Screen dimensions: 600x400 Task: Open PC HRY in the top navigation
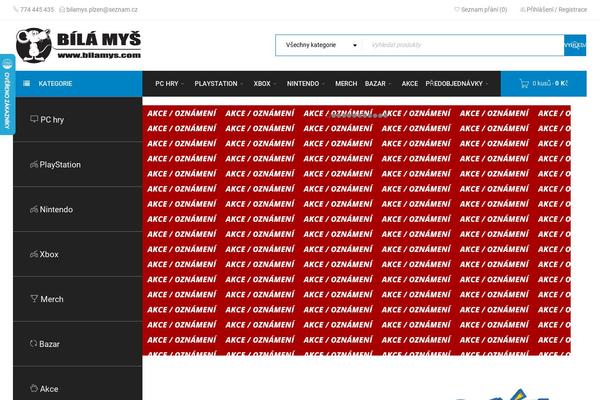[167, 83]
